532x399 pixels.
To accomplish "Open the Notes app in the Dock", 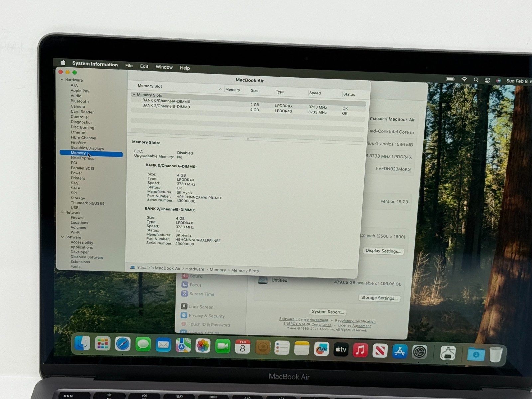I will [x=302, y=348].
